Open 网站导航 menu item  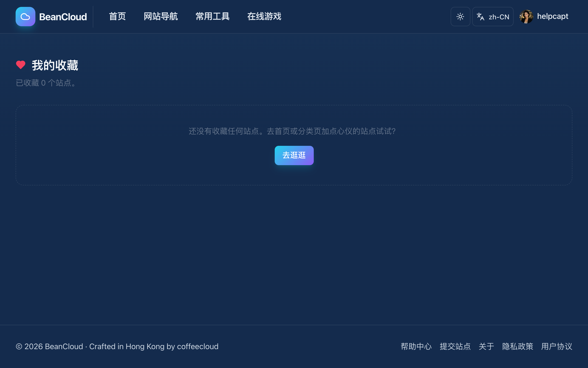161,17
